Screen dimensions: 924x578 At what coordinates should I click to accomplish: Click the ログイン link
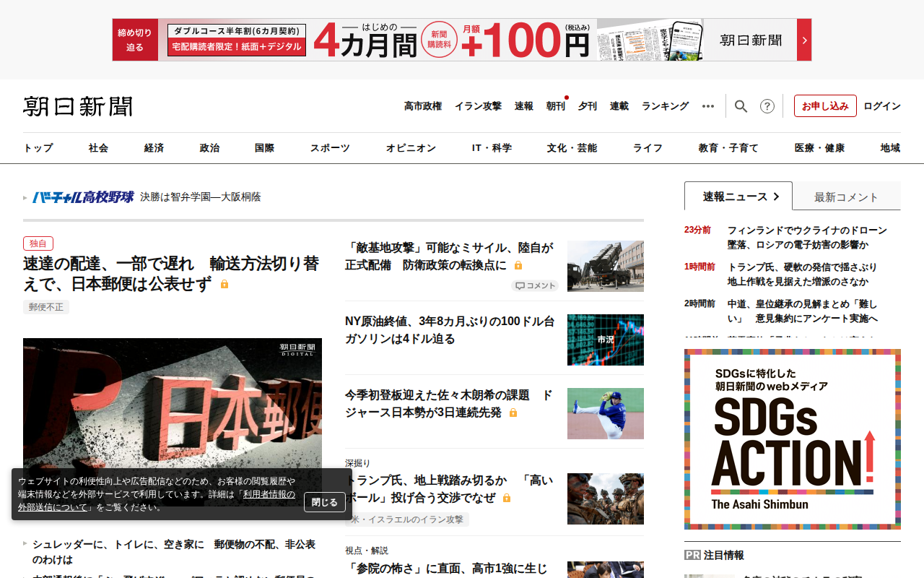881,106
